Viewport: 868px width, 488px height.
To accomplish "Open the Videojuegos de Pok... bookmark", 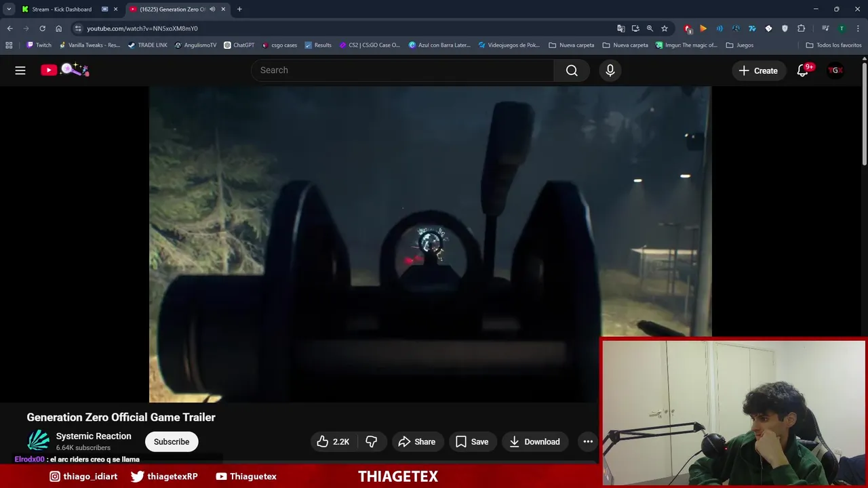I will pyautogui.click(x=509, y=45).
